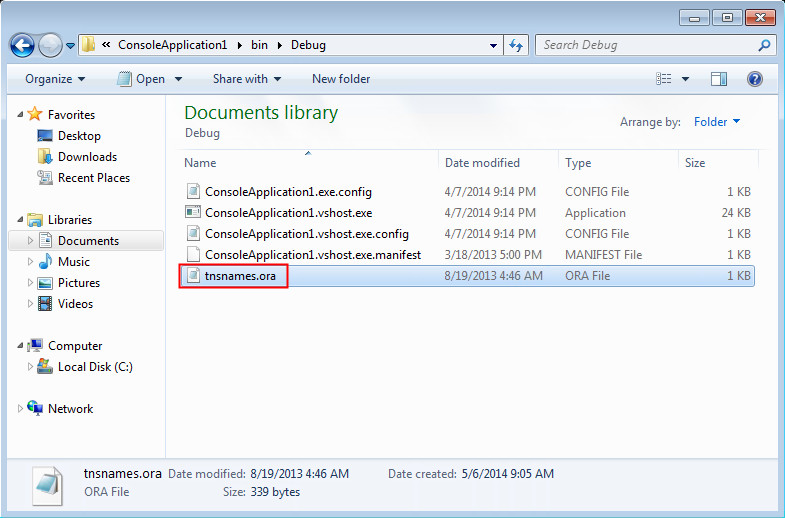Viewport: 785px width, 518px height.
Task: Select the Videos library
Action: tap(75, 304)
